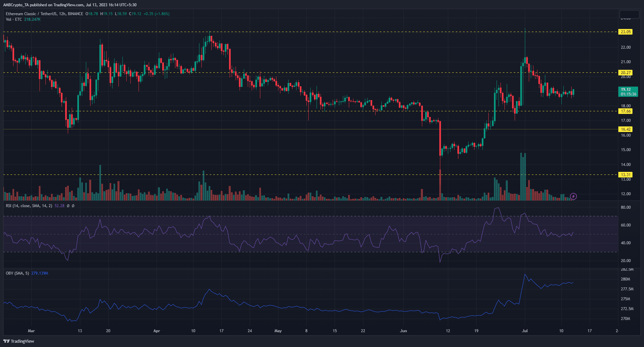Click the 13 date label on time axis
The width and height of the screenshot is (644, 347).
point(80,331)
